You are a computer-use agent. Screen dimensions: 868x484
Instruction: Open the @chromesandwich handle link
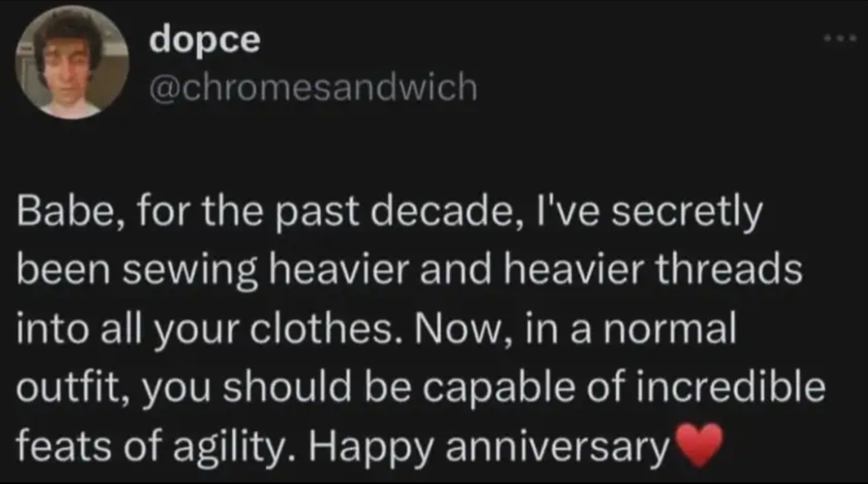tap(312, 88)
